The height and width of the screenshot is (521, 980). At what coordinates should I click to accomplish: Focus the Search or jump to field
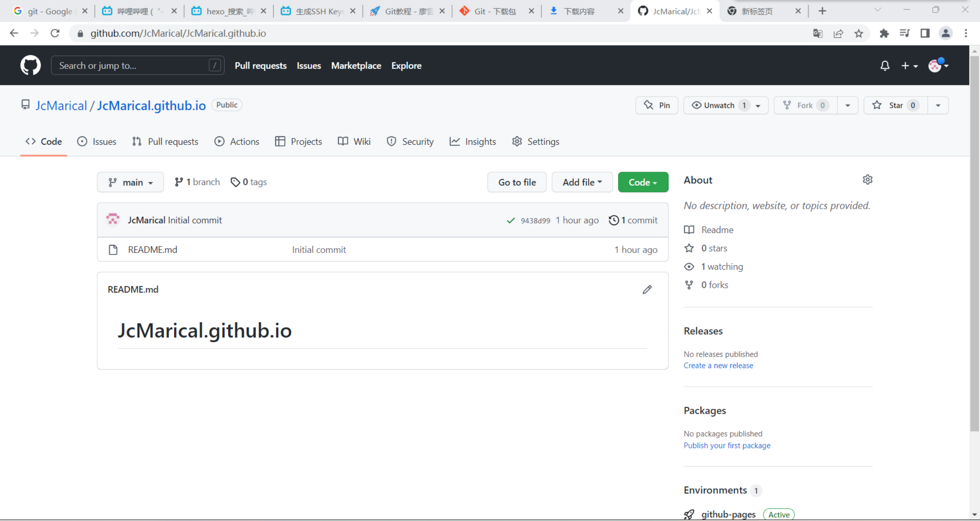138,65
